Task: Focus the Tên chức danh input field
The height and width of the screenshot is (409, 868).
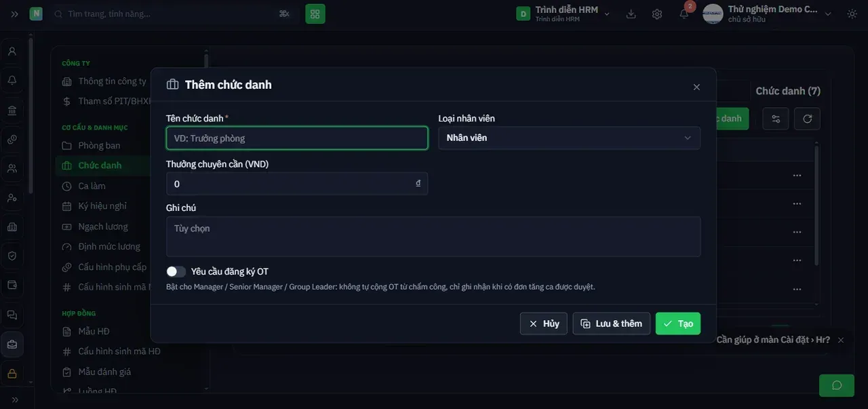Action: point(297,138)
